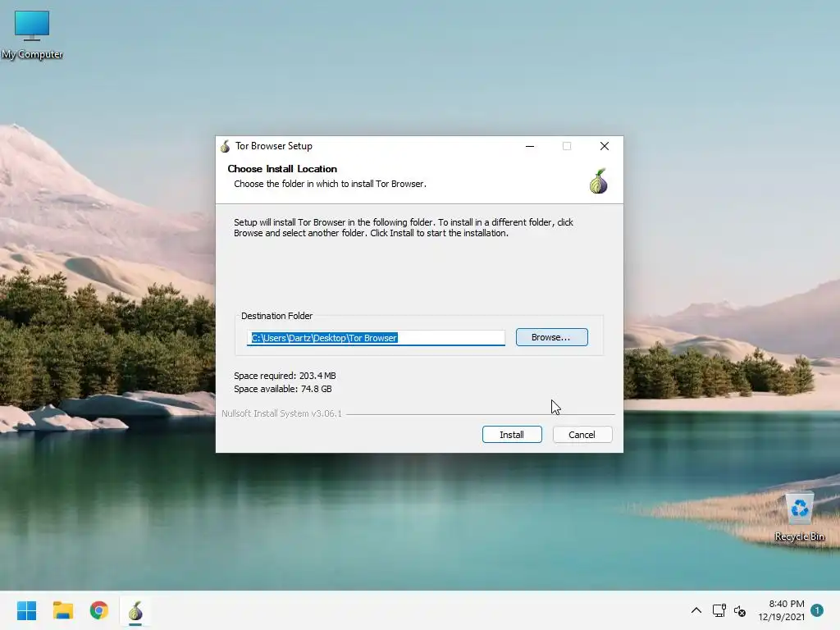Click the 'Destination Folder' group label
Image resolution: width=840 pixels, height=630 pixels.
[276, 316]
